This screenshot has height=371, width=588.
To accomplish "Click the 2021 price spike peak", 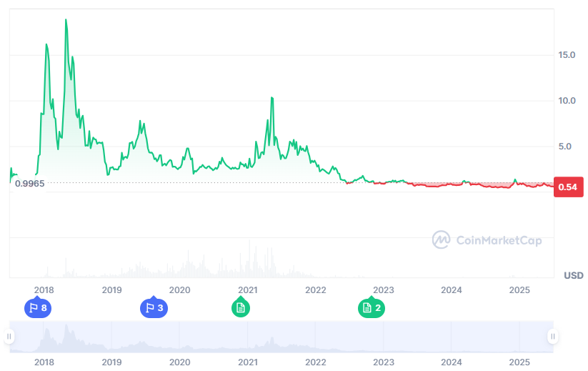I will pyautogui.click(x=272, y=98).
